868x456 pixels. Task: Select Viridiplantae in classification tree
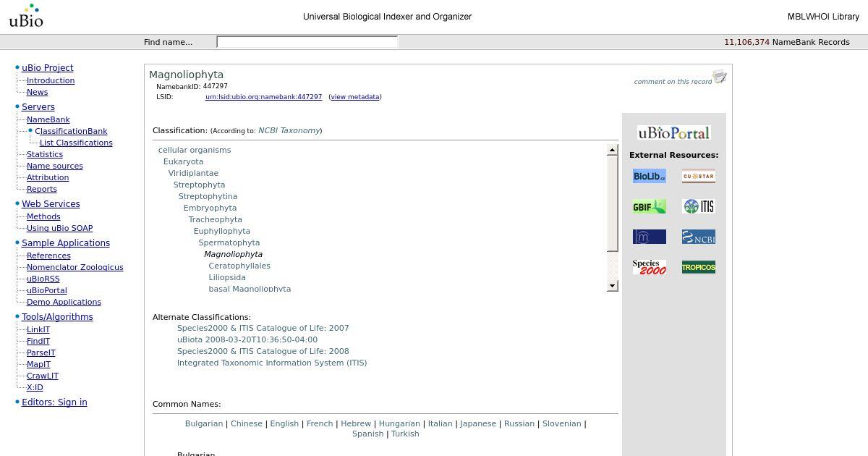(193, 173)
